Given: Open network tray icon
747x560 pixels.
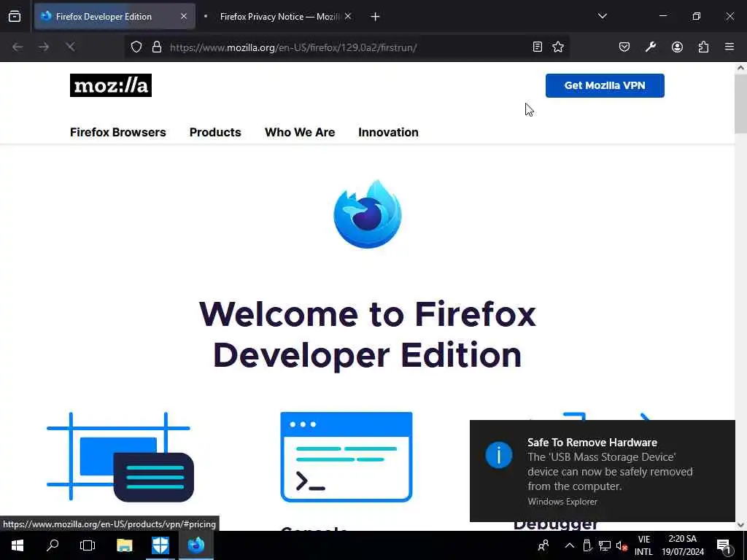Looking at the screenshot, I should point(605,545).
